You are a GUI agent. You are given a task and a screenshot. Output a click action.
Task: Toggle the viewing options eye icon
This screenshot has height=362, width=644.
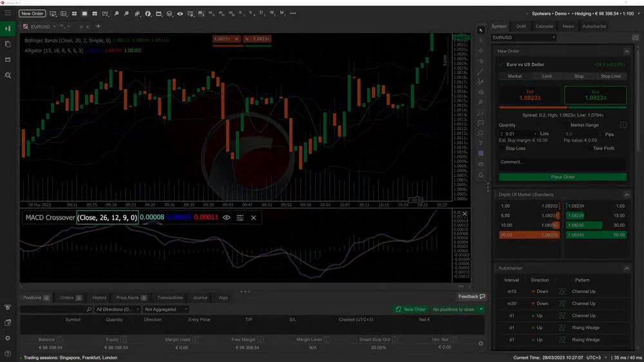point(180,14)
